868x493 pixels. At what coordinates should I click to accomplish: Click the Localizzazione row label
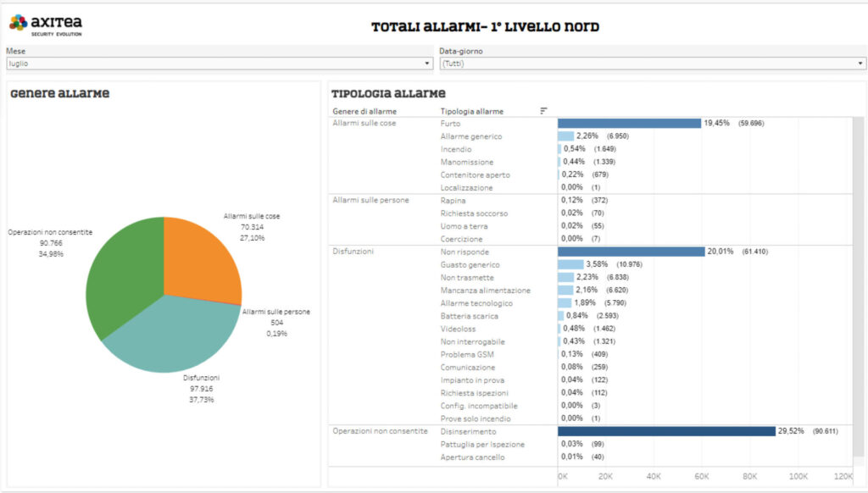[x=466, y=187]
